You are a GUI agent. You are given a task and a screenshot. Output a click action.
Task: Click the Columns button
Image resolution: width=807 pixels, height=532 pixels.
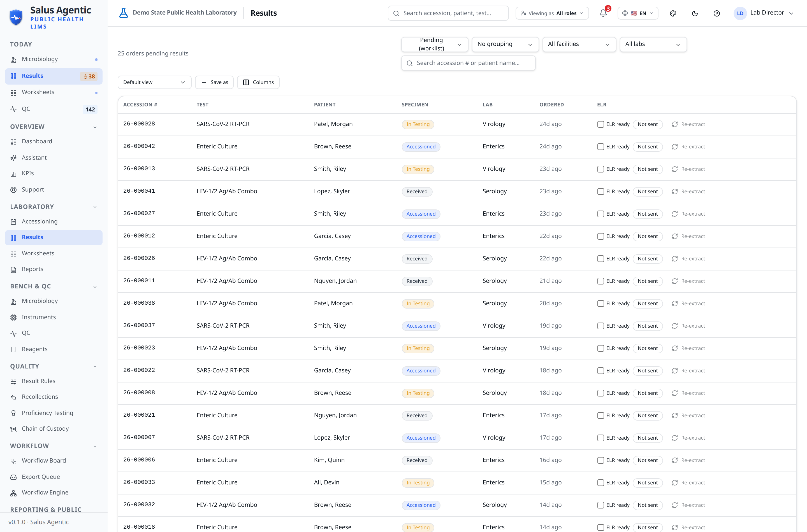[x=258, y=82]
